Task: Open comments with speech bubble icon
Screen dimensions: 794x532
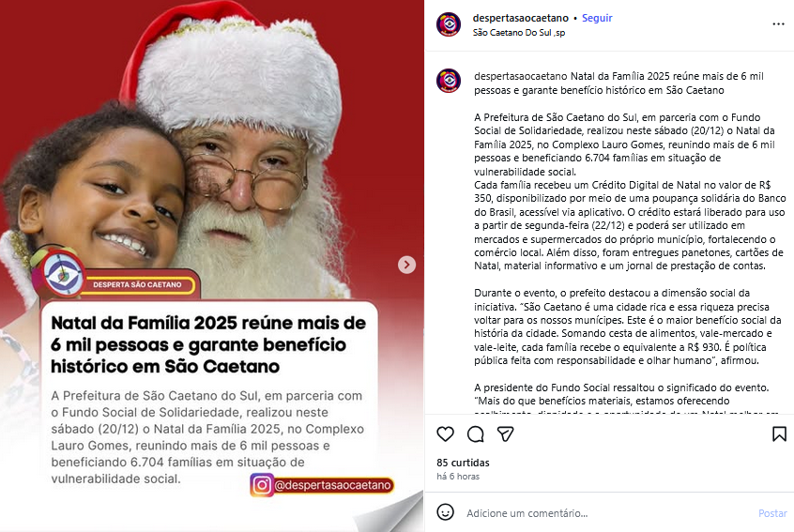Action: [476, 434]
